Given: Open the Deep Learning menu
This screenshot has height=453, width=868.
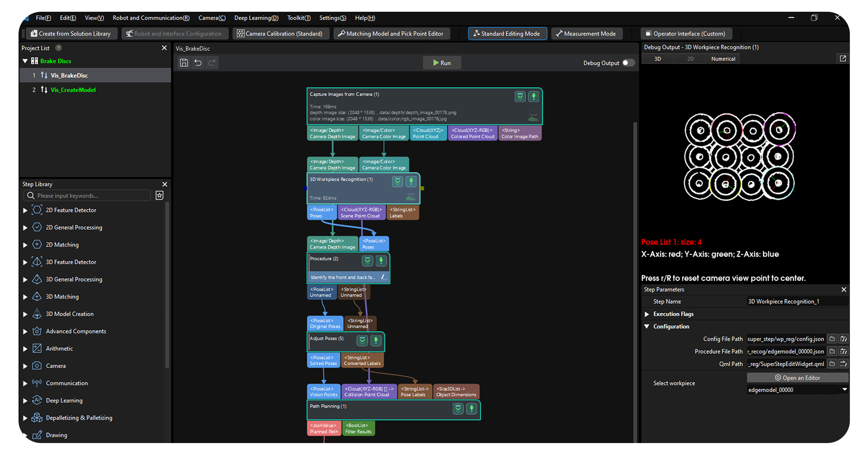Looking at the screenshot, I should (256, 18).
